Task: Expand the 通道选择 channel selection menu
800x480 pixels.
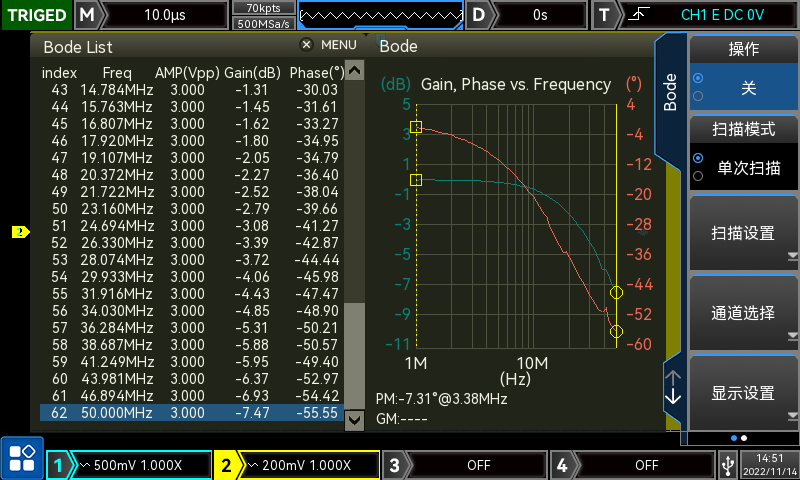Action: coord(742,313)
